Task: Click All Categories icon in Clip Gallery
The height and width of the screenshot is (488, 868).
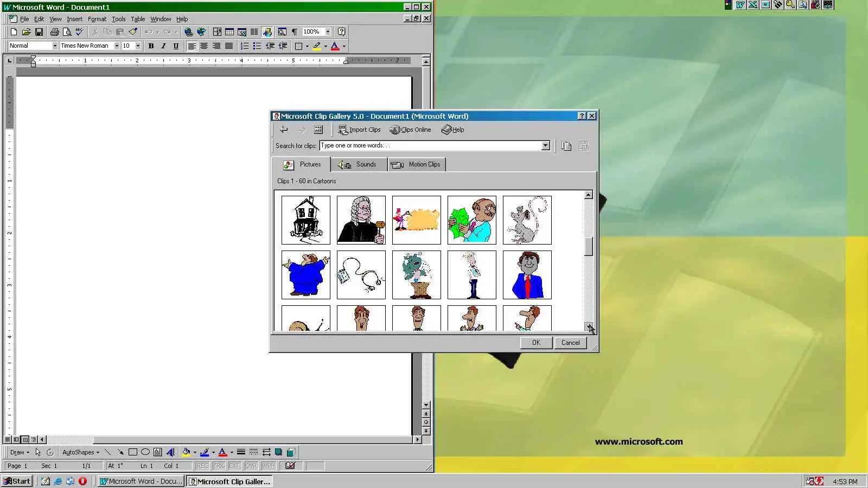Action: click(318, 130)
